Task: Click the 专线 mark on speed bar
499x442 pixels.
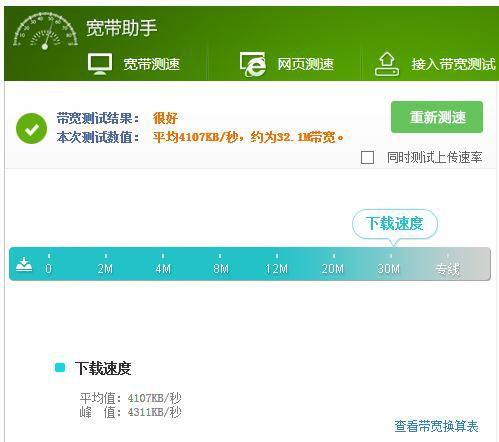Action: (x=448, y=269)
